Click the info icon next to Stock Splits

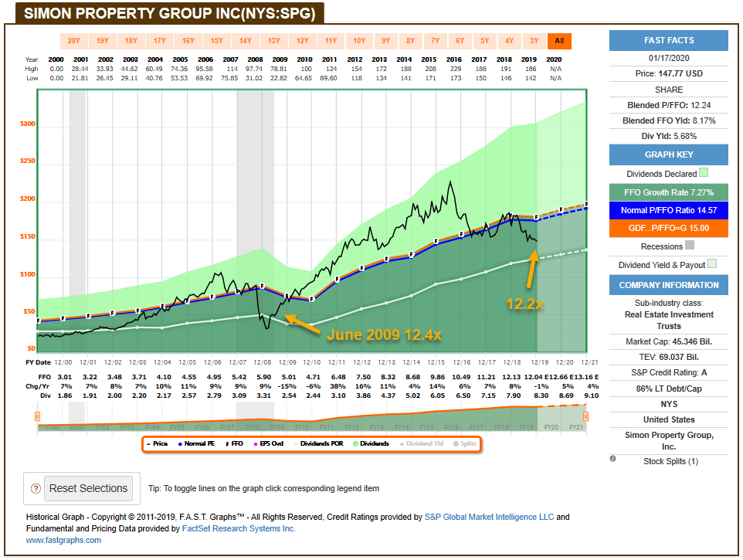pyautogui.click(x=613, y=457)
